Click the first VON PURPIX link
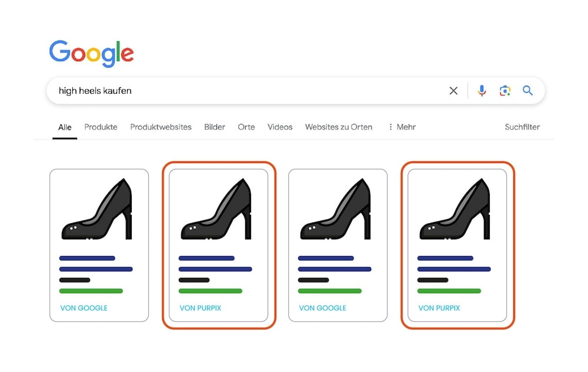The height and width of the screenshot is (372, 588). tap(201, 308)
